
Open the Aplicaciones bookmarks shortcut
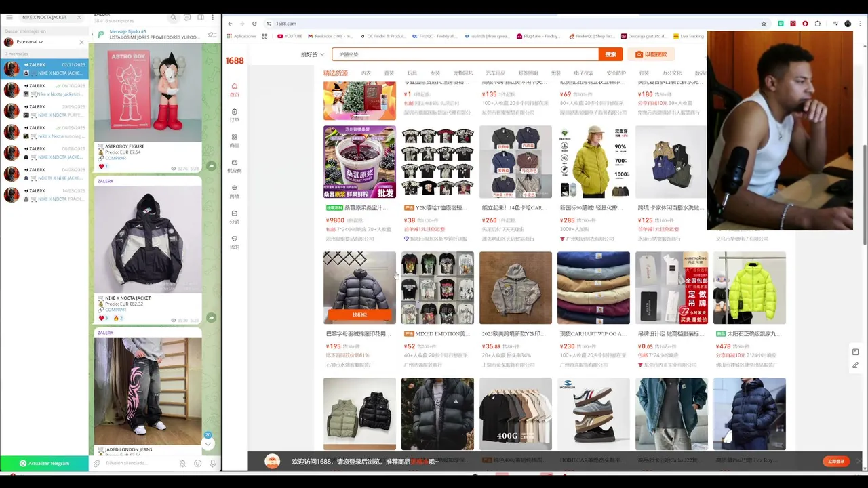pos(241,36)
